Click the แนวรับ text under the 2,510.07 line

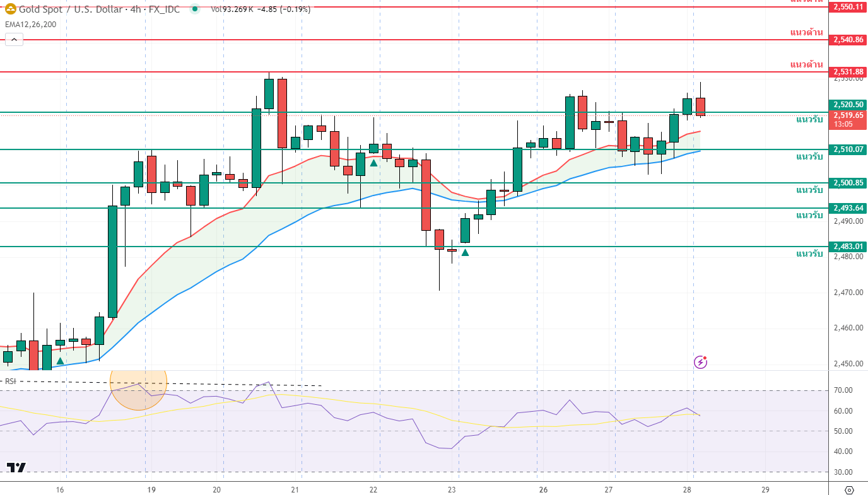point(809,156)
